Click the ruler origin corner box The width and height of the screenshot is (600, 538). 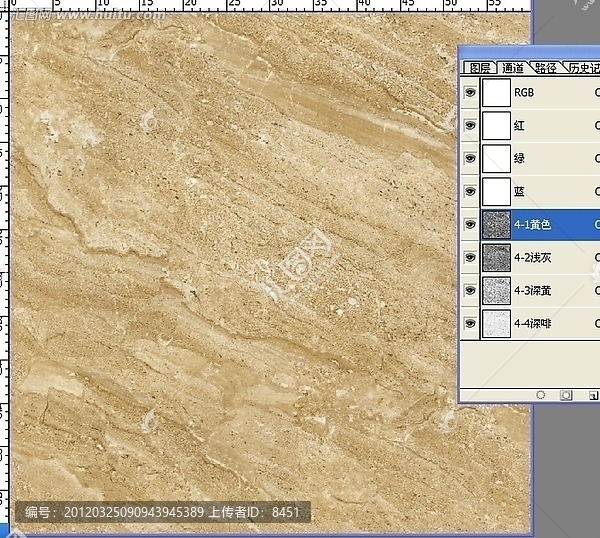pos(4,5)
